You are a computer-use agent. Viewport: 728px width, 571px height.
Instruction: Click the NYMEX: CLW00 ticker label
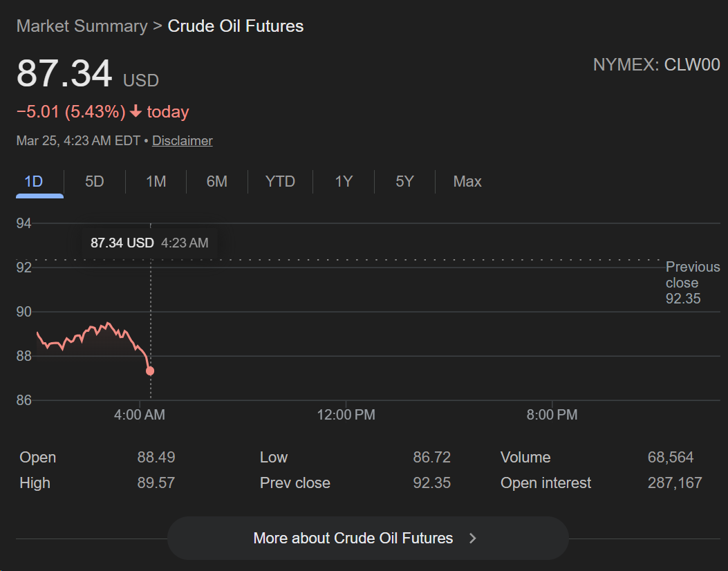click(x=656, y=65)
